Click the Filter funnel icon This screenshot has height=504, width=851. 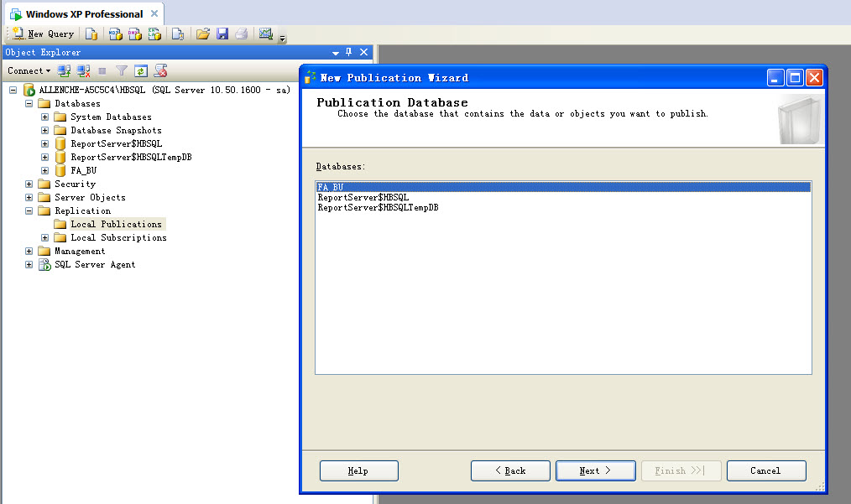tap(122, 70)
